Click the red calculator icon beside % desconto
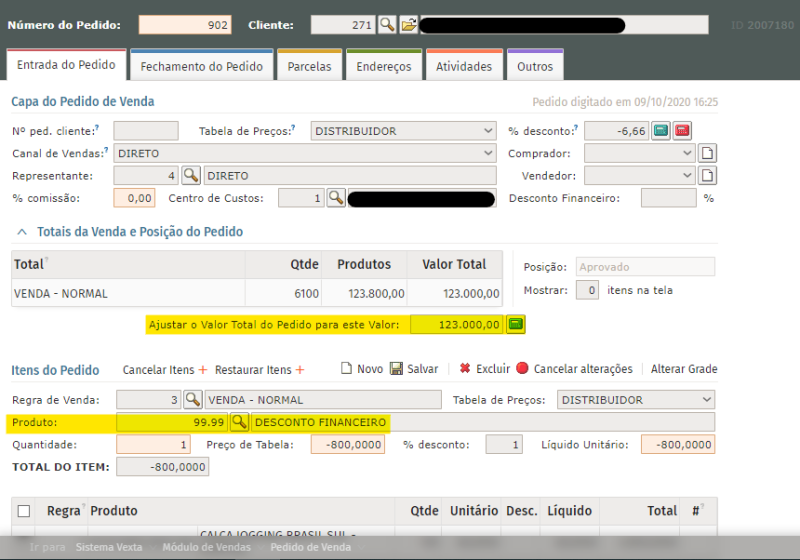 point(681,131)
